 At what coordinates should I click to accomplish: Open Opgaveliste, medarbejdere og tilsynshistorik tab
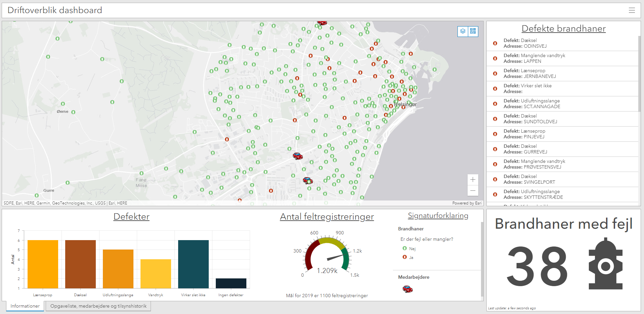98,306
